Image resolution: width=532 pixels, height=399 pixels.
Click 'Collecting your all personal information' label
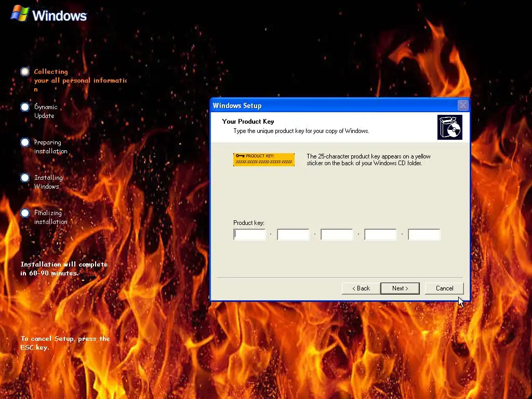click(x=81, y=81)
